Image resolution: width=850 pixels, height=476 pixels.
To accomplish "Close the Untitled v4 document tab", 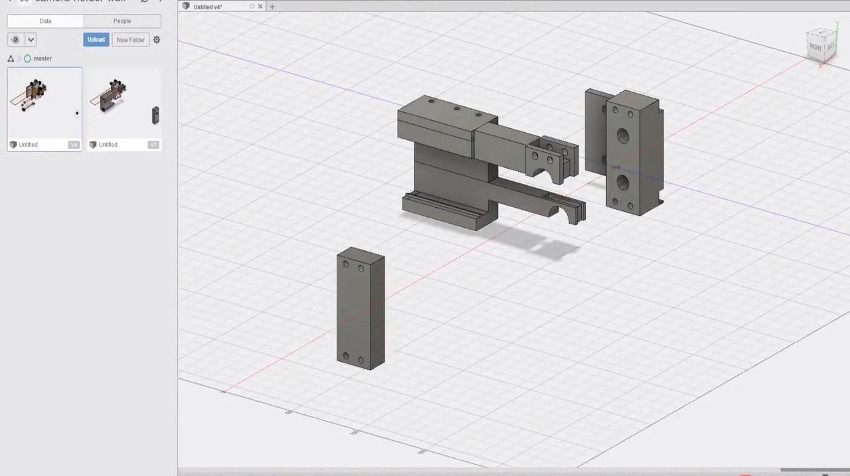I will 260,7.
